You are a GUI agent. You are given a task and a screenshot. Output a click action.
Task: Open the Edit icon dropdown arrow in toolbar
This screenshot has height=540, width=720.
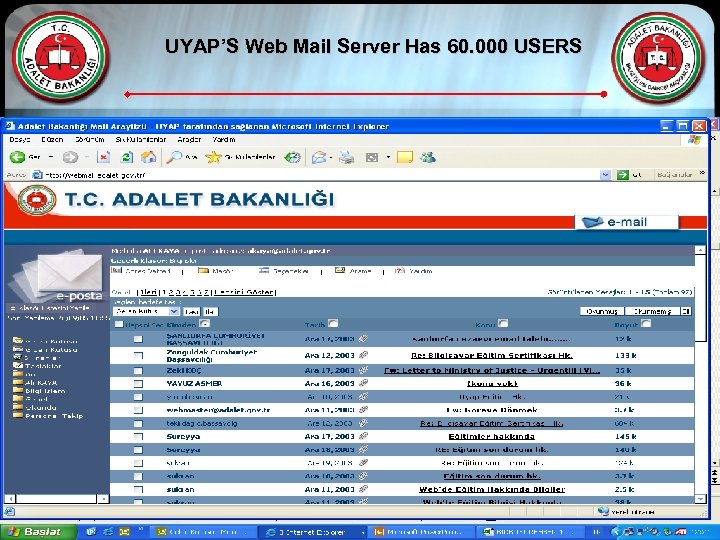pos(388,158)
